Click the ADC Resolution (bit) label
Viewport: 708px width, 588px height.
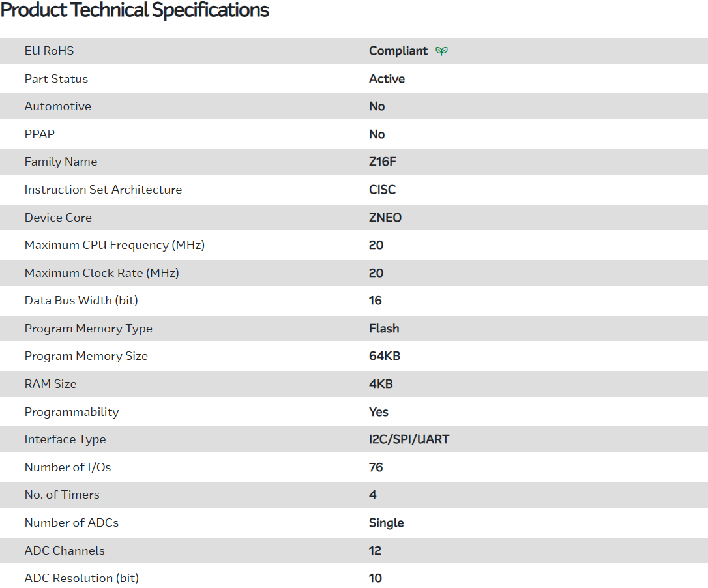(81, 578)
